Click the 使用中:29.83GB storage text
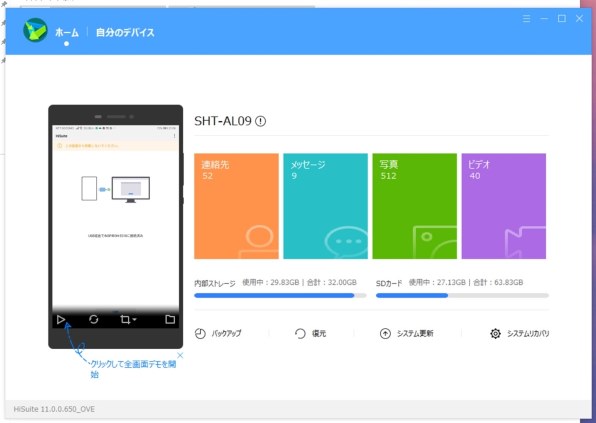 tap(271, 282)
